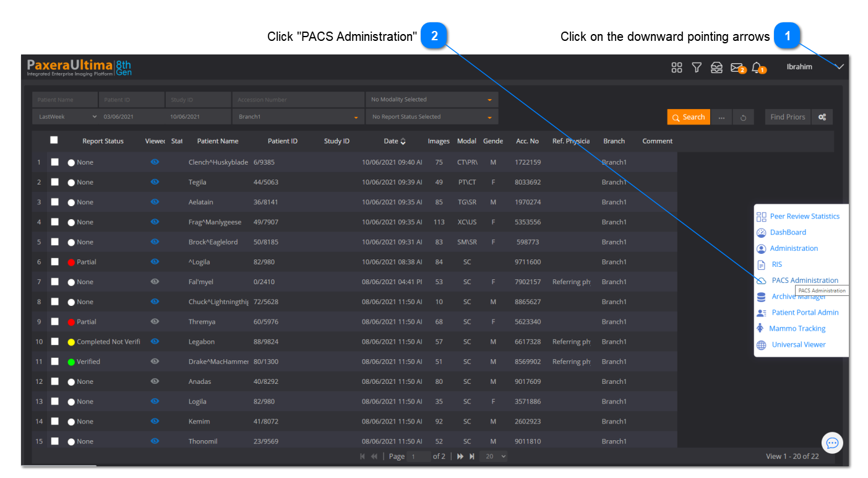Click the orange Search button

point(688,117)
